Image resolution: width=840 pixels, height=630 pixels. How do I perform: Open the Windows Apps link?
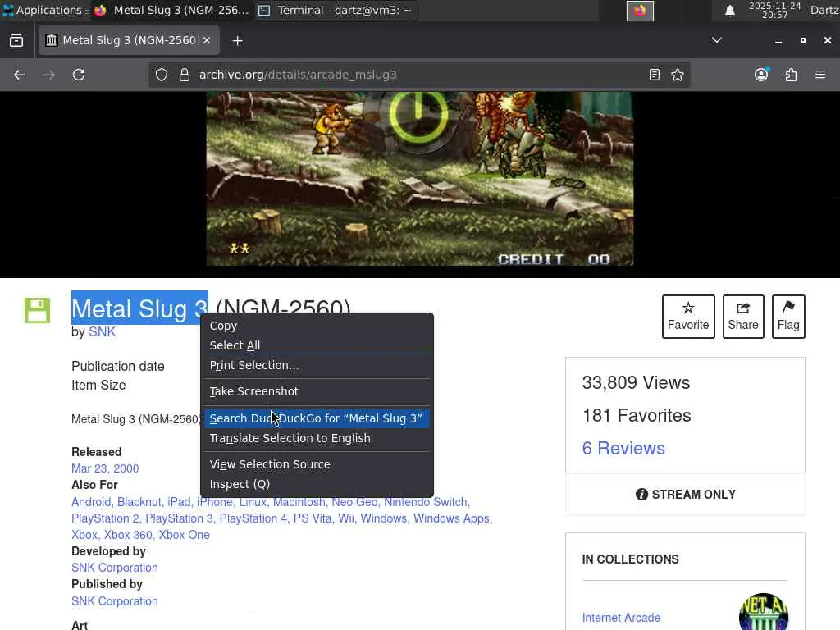click(451, 518)
